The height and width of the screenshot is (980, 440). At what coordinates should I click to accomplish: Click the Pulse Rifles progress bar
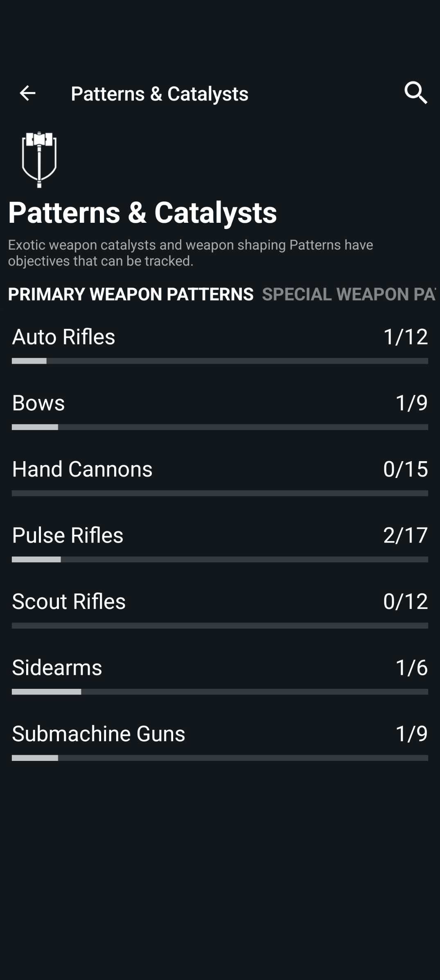[x=220, y=559]
